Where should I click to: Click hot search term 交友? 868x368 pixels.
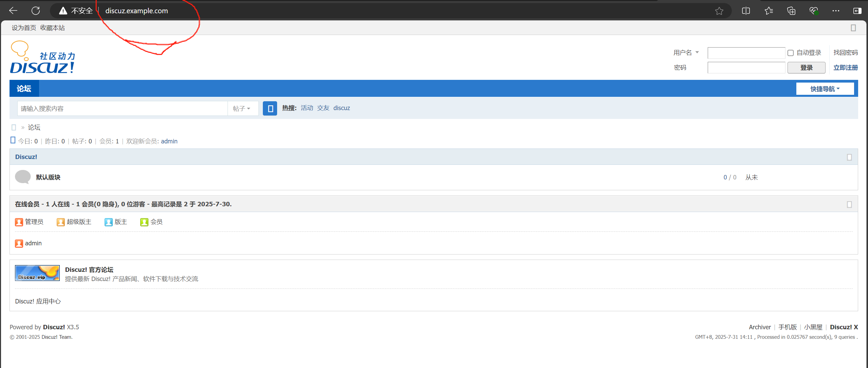(x=323, y=108)
